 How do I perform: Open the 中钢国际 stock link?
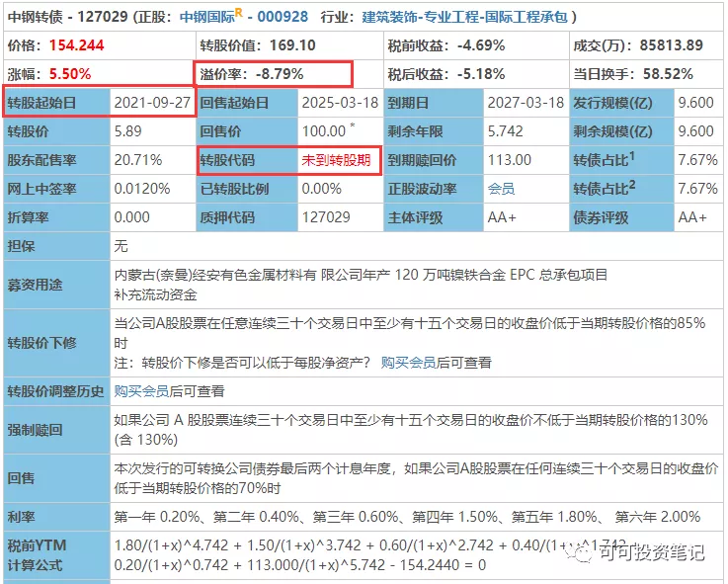click(205, 17)
